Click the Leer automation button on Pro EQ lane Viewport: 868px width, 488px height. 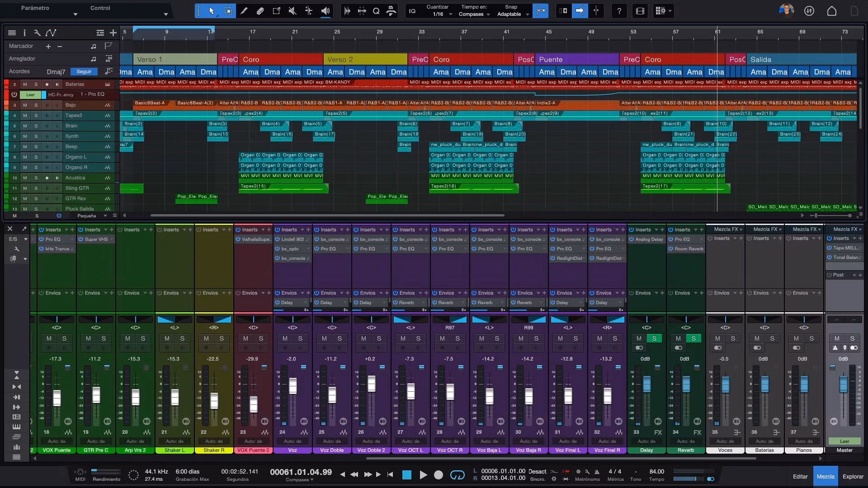[30, 95]
